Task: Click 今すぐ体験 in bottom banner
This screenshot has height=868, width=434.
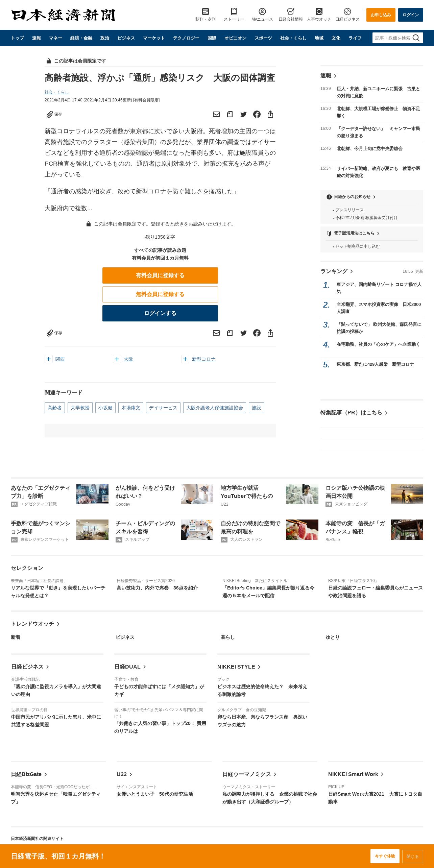Action: (x=385, y=856)
